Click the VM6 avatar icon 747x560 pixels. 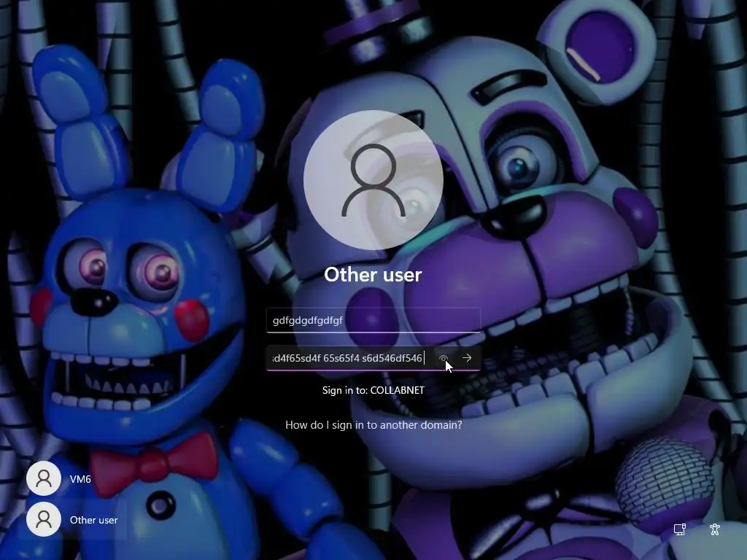[43, 478]
